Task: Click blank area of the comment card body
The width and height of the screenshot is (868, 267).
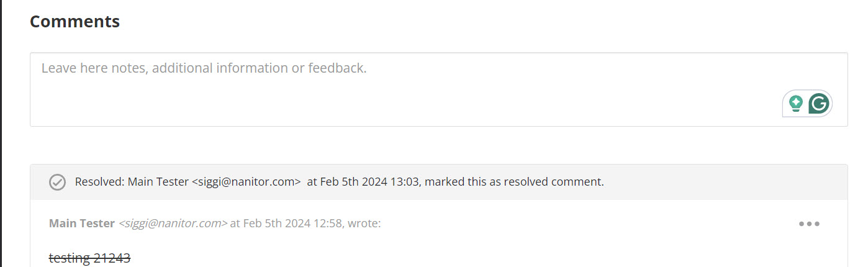Action: pyautogui.click(x=497, y=248)
